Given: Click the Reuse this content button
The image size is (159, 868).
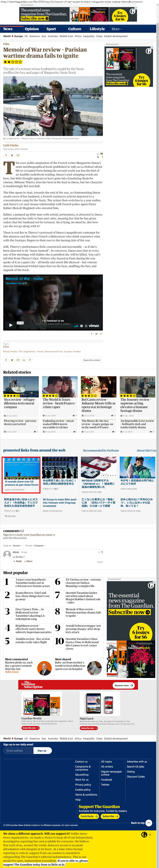Looking at the screenshot, I should pyautogui.click(x=92, y=360).
